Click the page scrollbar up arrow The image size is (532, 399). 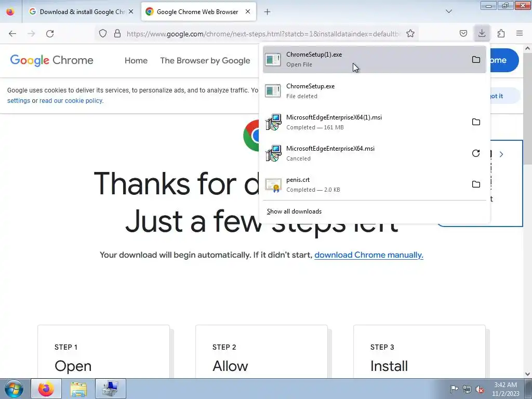(x=528, y=48)
